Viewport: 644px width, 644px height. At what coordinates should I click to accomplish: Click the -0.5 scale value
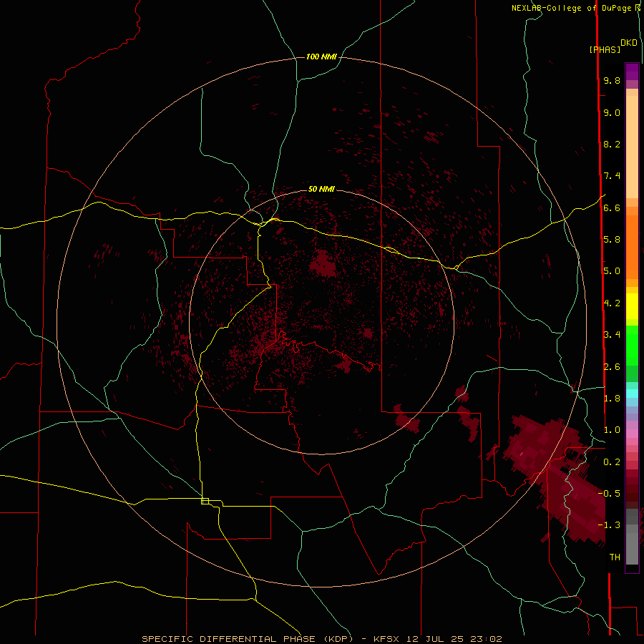pyautogui.click(x=610, y=494)
